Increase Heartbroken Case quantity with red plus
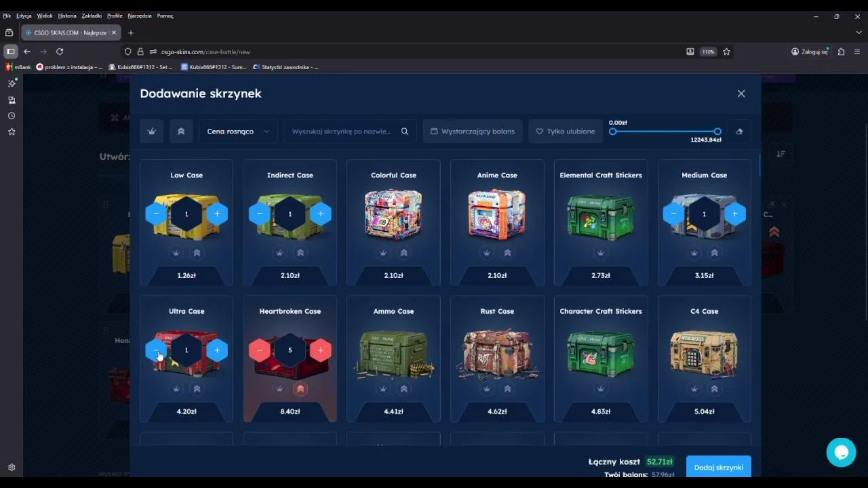 click(321, 350)
